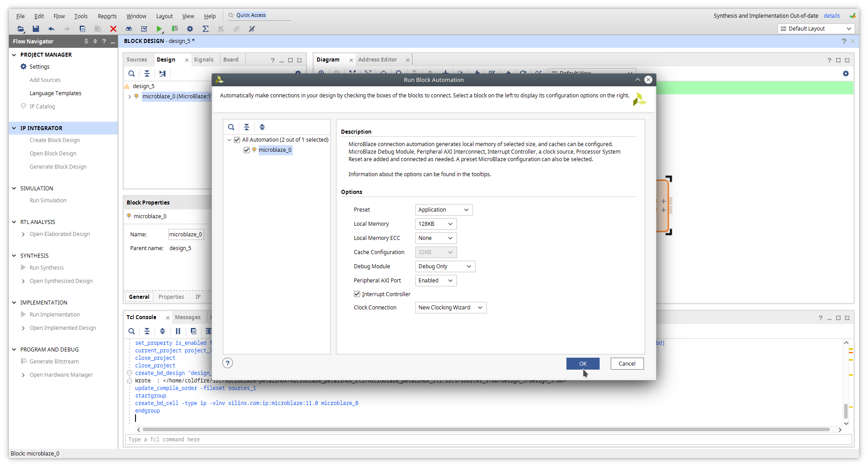
Task: Open the Debug Module dropdown
Action: [x=445, y=266]
